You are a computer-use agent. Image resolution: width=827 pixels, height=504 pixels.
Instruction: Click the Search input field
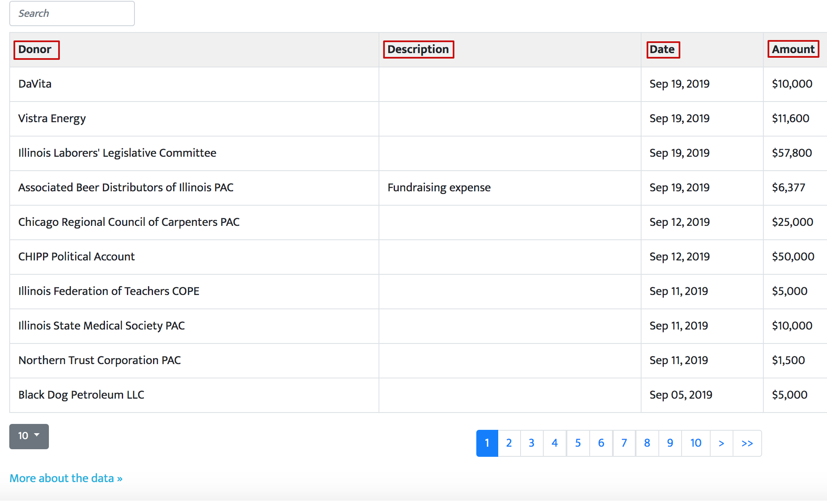72,13
